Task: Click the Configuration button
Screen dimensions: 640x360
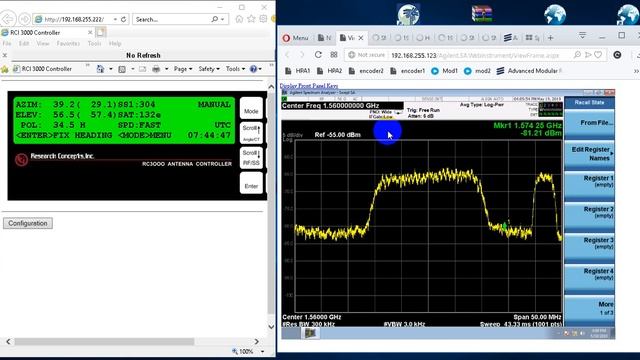Action: (x=28, y=223)
